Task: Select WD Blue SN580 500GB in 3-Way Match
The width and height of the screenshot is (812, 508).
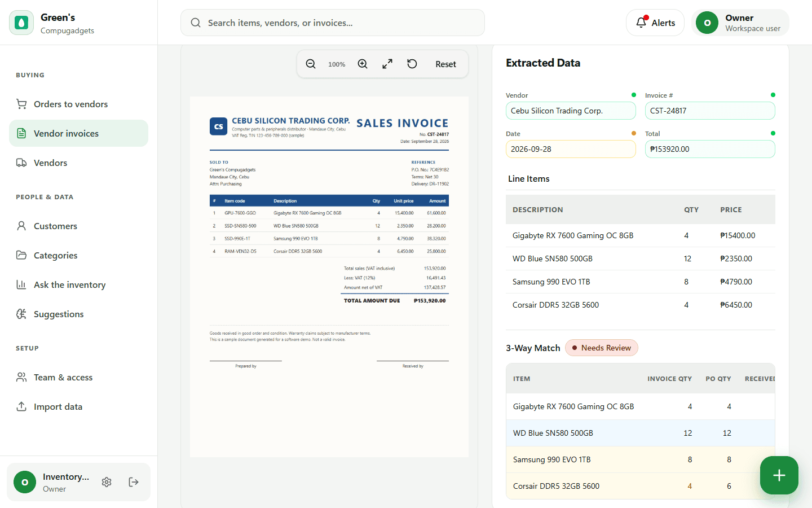Action: point(641,433)
